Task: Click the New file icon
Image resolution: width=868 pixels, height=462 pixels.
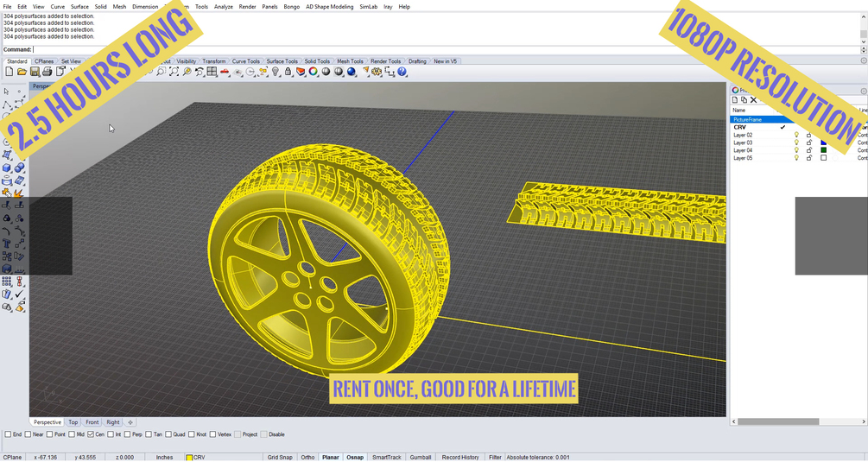Action: click(x=9, y=72)
